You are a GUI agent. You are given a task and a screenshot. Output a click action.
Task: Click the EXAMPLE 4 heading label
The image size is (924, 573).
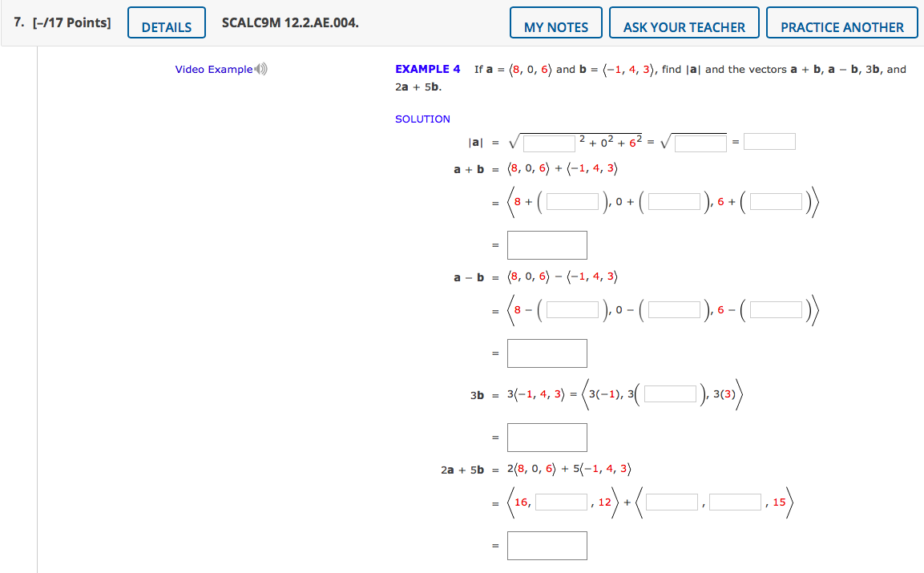click(427, 69)
